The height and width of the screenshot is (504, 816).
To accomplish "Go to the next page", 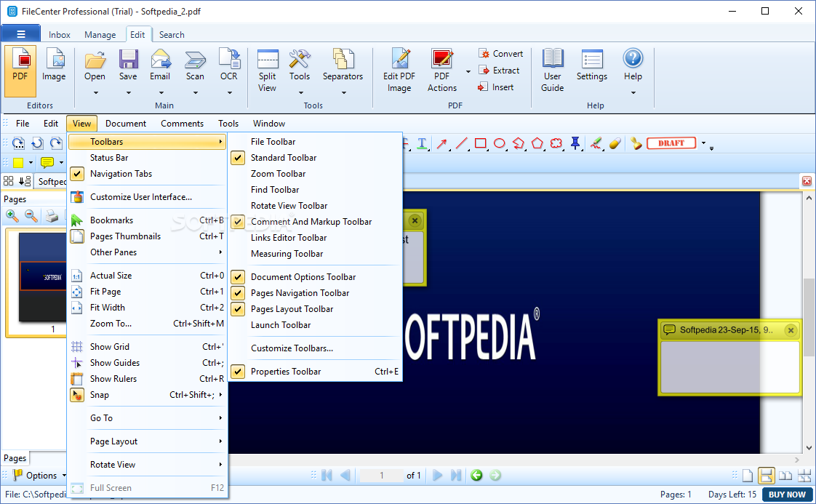I will 437,476.
